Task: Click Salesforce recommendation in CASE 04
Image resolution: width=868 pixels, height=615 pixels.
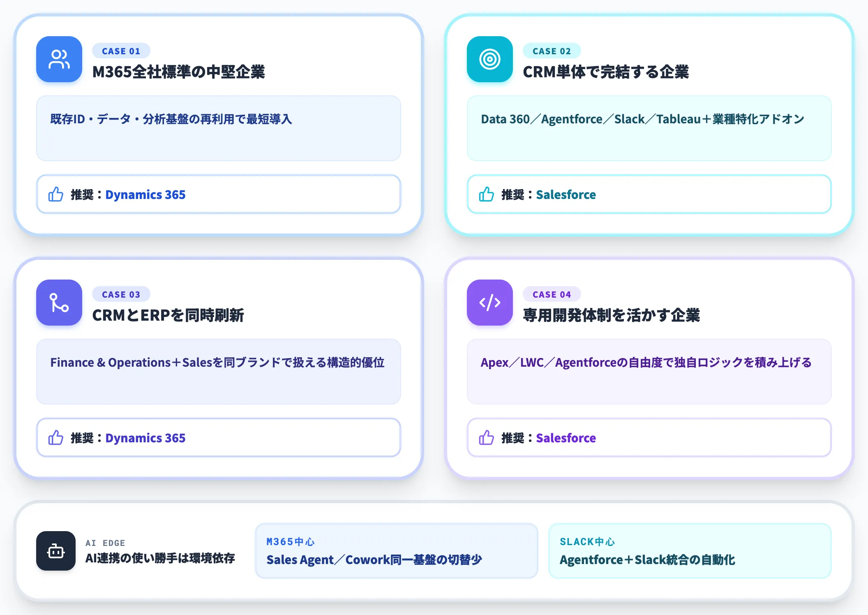Action: [566, 438]
